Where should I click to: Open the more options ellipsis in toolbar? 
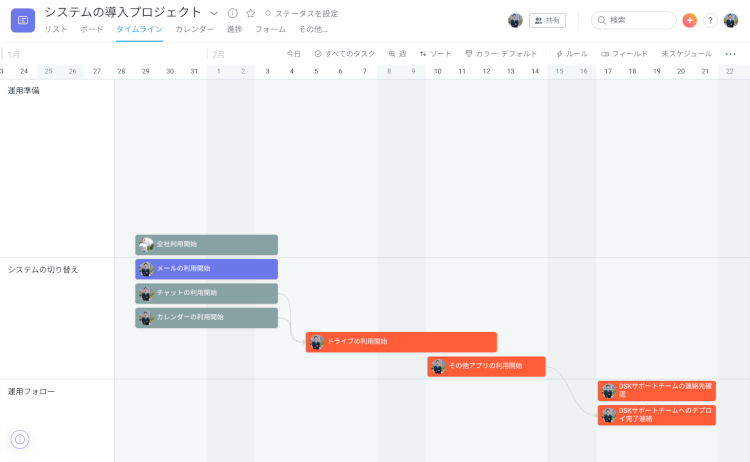point(730,54)
